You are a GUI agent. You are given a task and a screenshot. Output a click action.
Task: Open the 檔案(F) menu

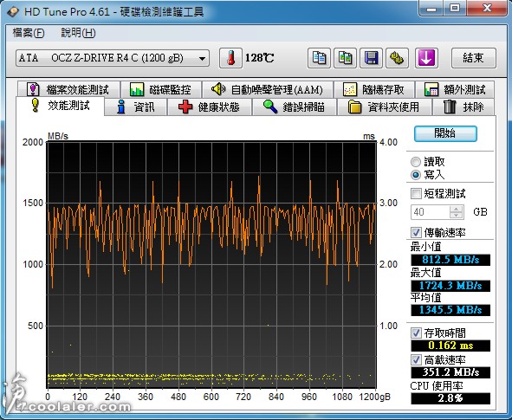pyautogui.click(x=29, y=33)
